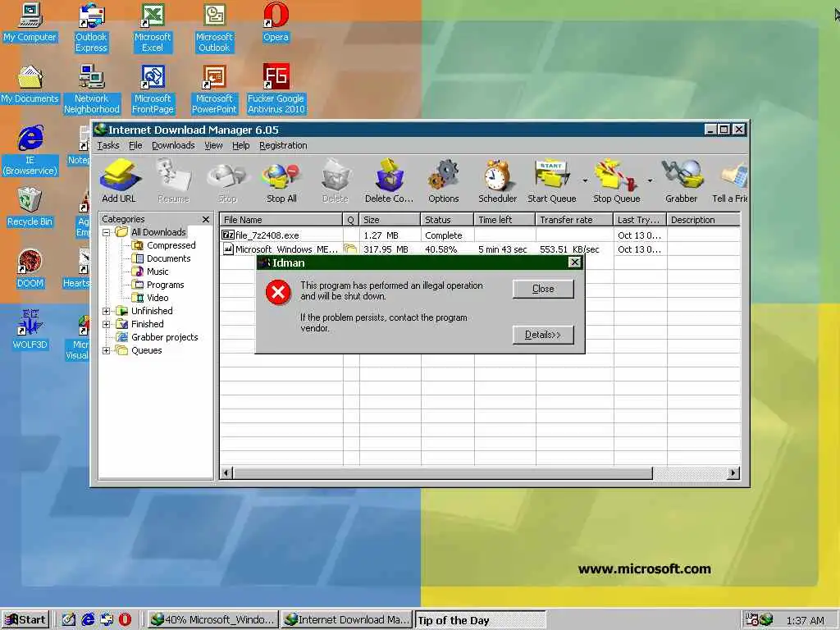Click the Resume toolbar icon

coord(174,181)
